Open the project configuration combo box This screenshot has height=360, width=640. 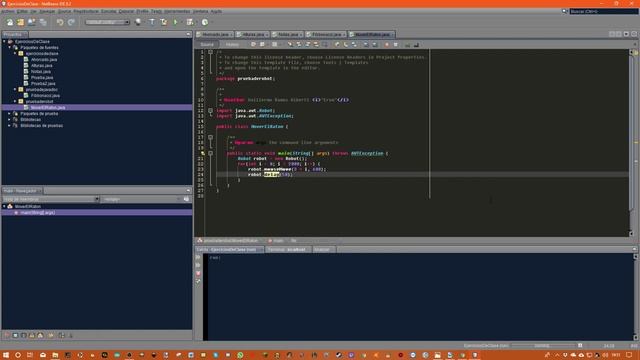coord(107,22)
